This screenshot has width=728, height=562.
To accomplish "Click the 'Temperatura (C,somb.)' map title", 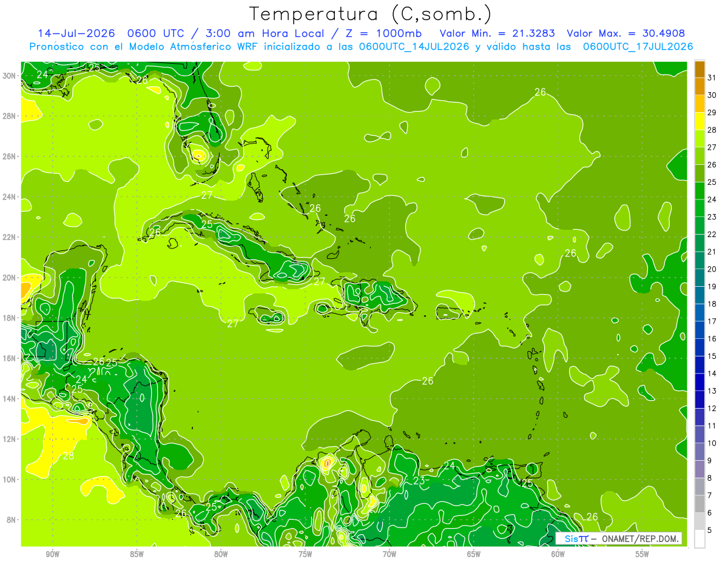I will (370, 13).
